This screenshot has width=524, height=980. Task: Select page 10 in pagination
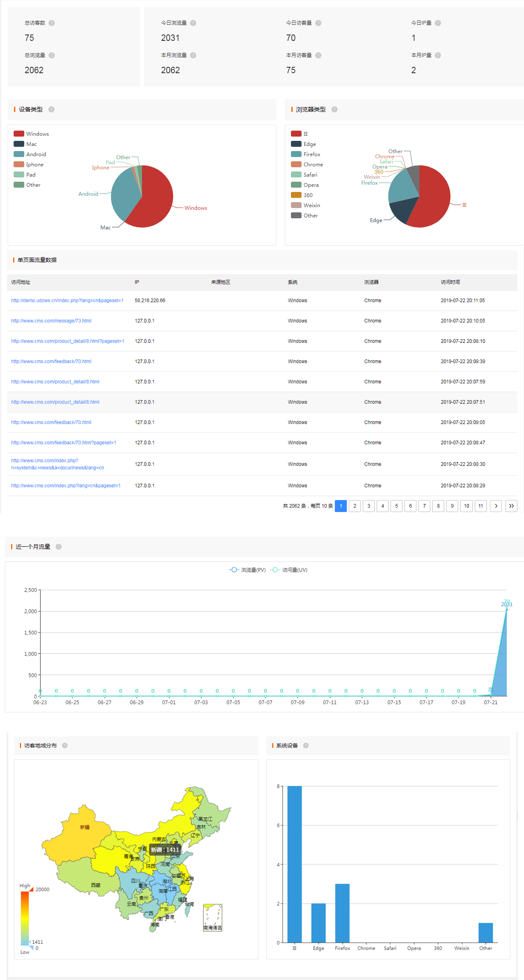(467, 506)
